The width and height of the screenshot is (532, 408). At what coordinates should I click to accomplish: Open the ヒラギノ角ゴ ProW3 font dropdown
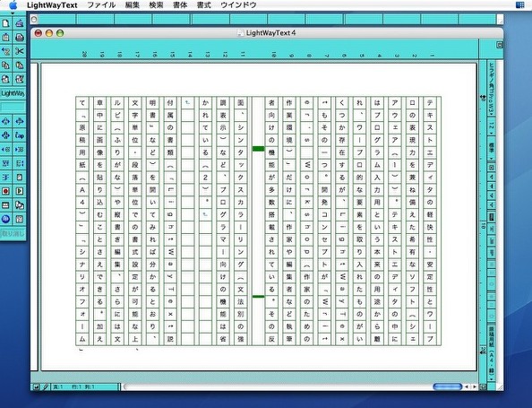(492, 90)
